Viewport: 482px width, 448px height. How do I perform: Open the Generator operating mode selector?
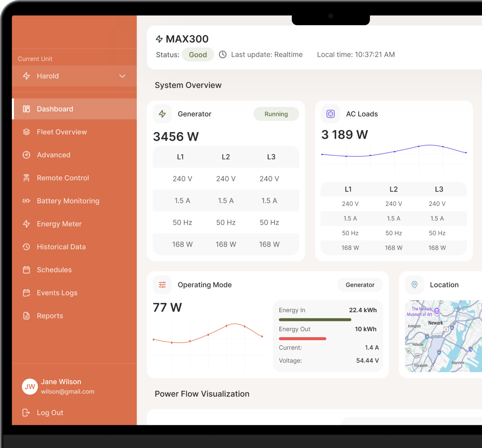tap(360, 285)
